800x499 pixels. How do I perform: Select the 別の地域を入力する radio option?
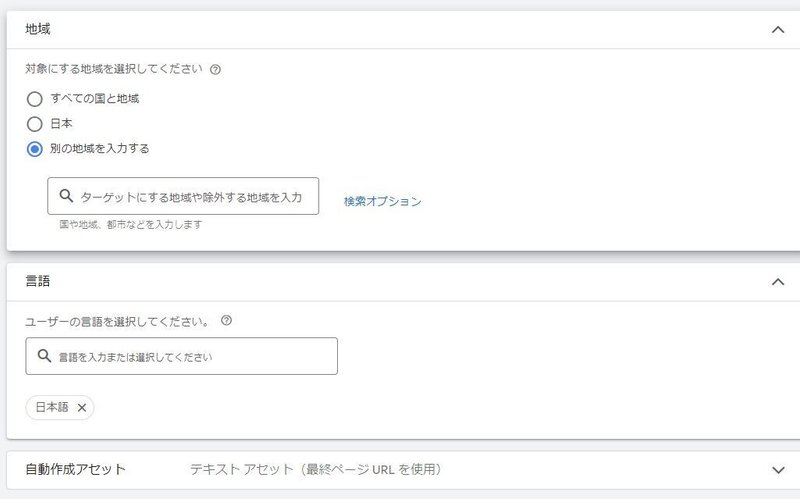click(35, 149)
